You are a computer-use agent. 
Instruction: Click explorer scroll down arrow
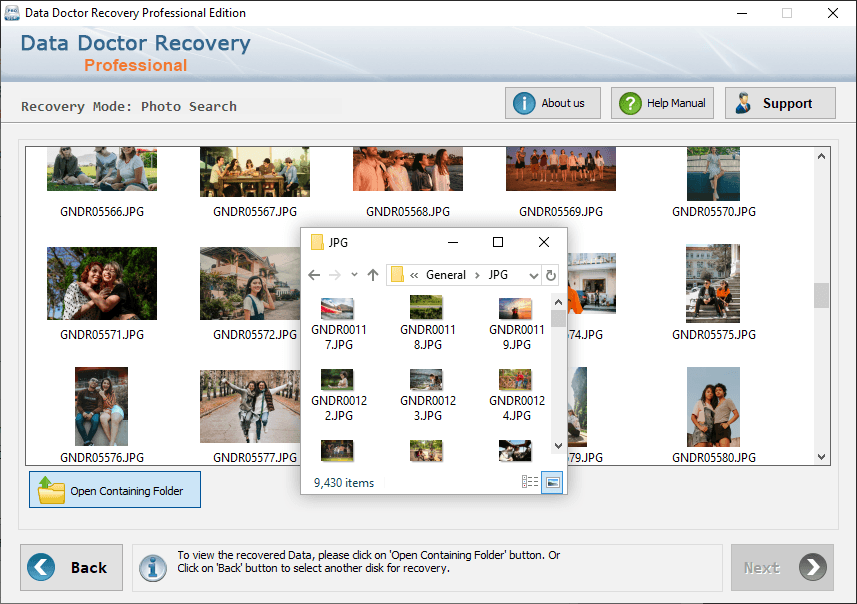[558, 445]
